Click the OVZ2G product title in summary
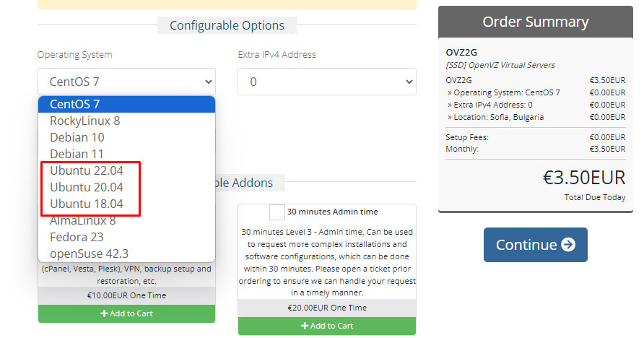 461,53
